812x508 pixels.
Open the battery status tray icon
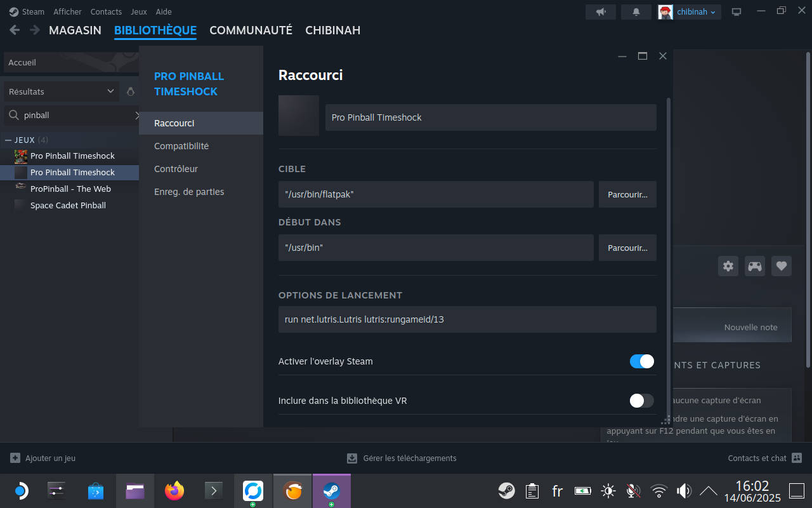pyautogui.click(x=582, y=491)
